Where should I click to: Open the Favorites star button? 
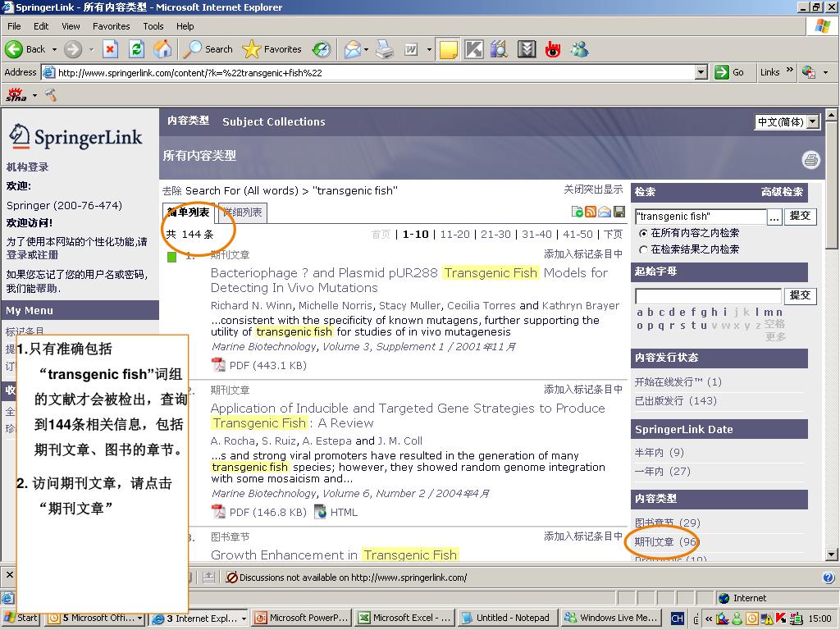272,49
